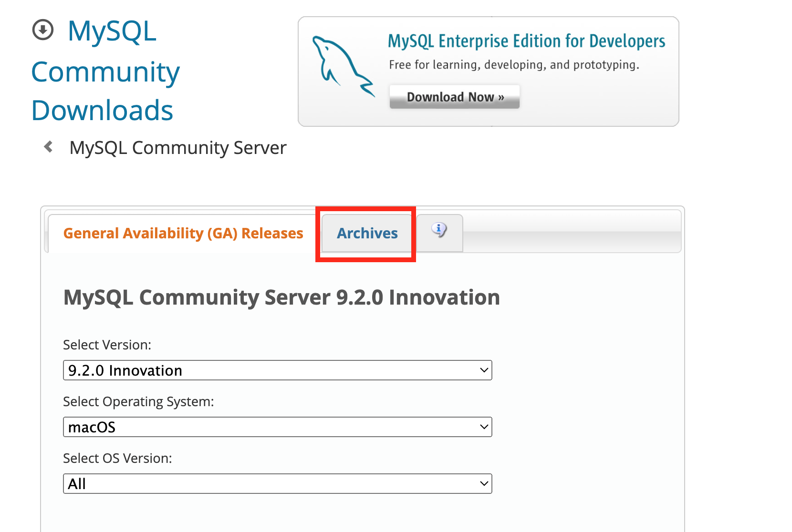Open the info speech-bubble tab icon
The image size is (792, 532).
coord(439,230)
